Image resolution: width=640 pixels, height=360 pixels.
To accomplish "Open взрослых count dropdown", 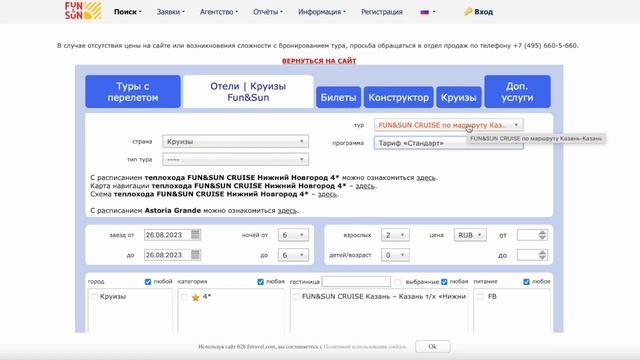I will tap(395, 235).
